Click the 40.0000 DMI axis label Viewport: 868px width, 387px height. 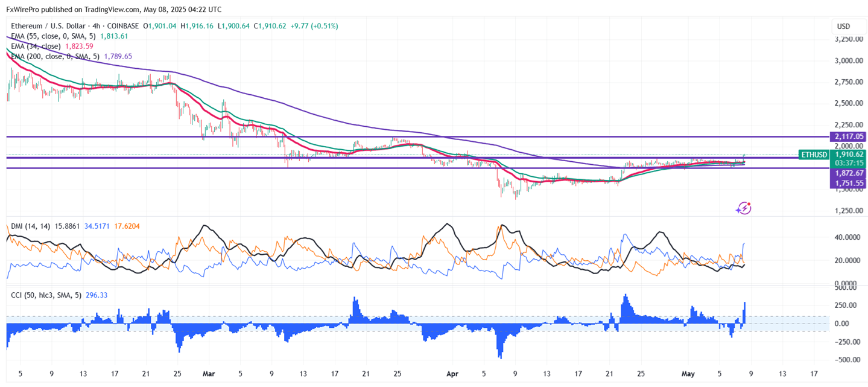click(846, 237)
